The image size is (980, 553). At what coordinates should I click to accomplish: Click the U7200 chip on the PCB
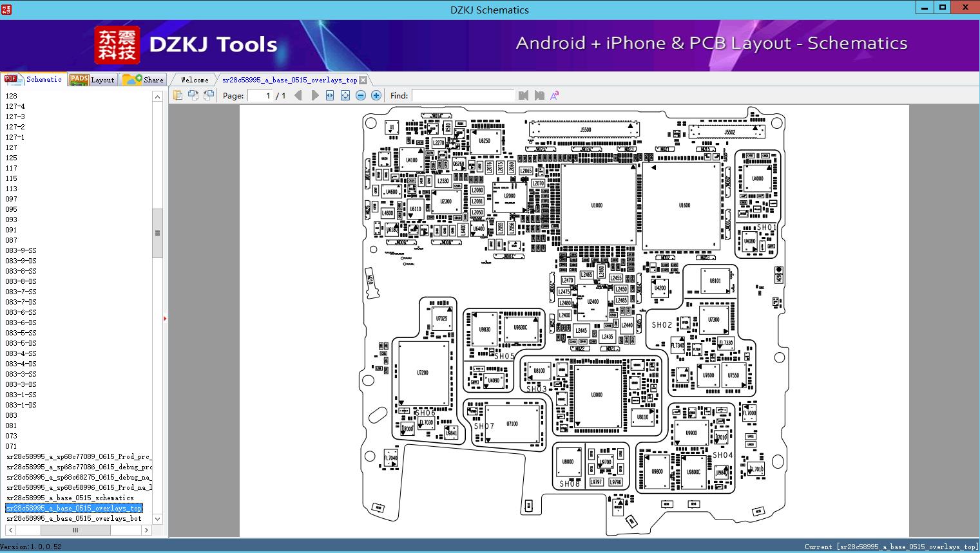tap(423, 373)
